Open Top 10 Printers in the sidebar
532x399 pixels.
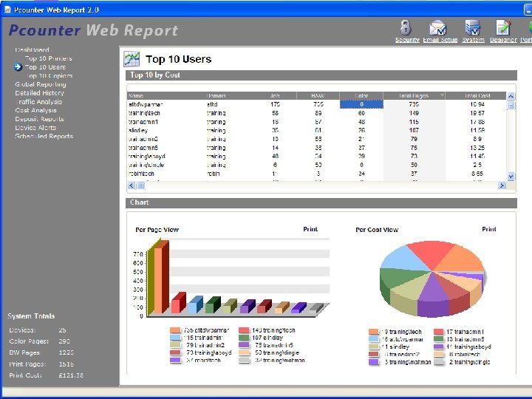(x=48, y=58)
